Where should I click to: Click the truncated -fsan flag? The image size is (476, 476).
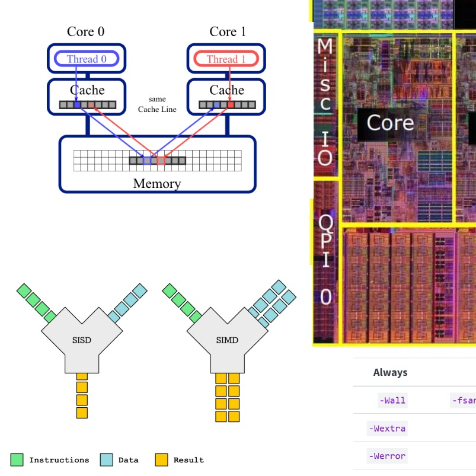click(x=464, y=400)
